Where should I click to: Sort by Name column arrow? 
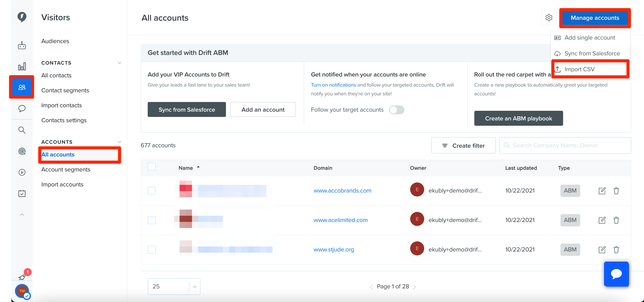point(198,167)
